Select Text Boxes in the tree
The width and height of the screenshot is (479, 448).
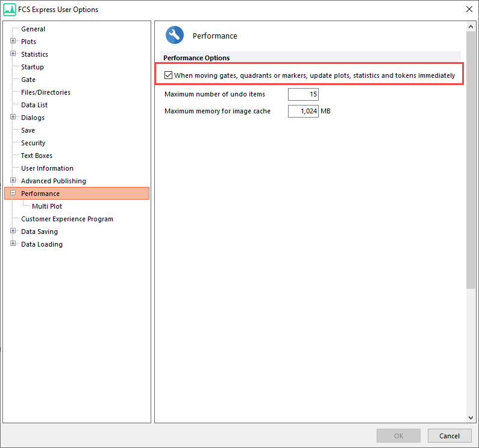click(x=36, y=156)
